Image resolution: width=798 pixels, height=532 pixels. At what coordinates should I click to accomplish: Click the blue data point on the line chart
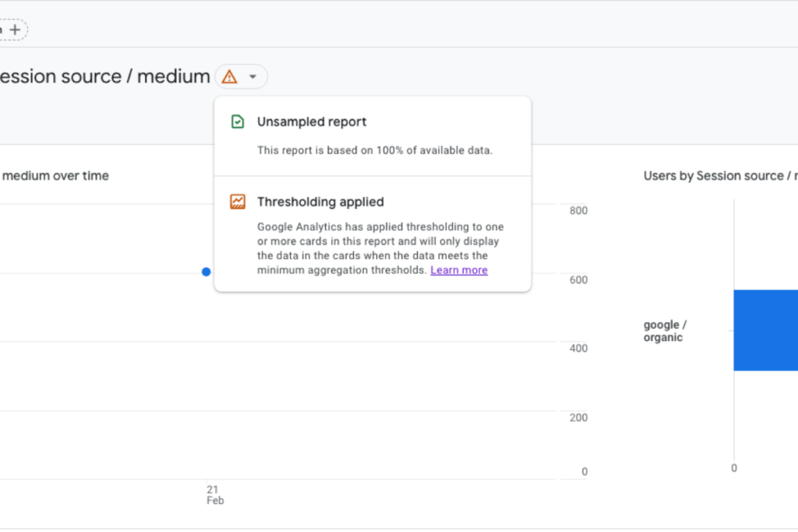[x=206, y=271]
